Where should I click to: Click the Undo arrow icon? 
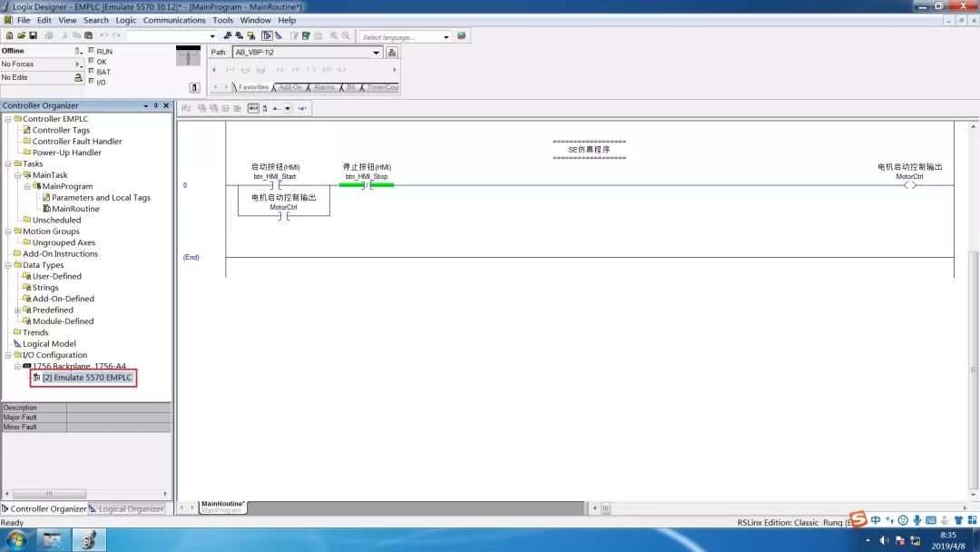point(103,35)
